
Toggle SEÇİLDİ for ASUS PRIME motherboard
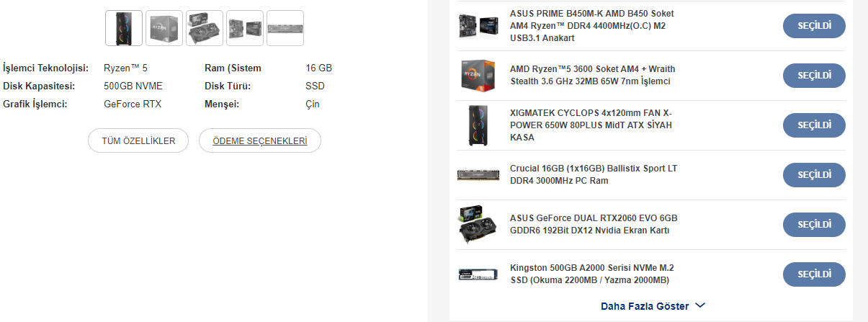click(814, 26)
